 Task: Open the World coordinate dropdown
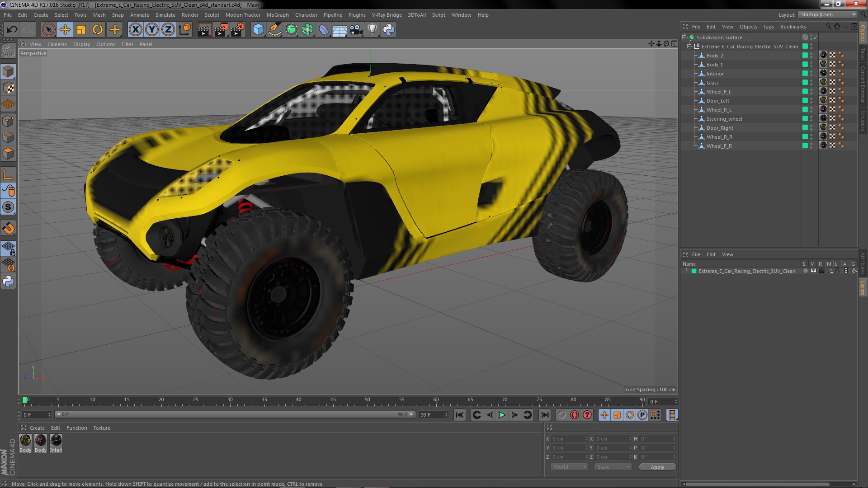569,467
